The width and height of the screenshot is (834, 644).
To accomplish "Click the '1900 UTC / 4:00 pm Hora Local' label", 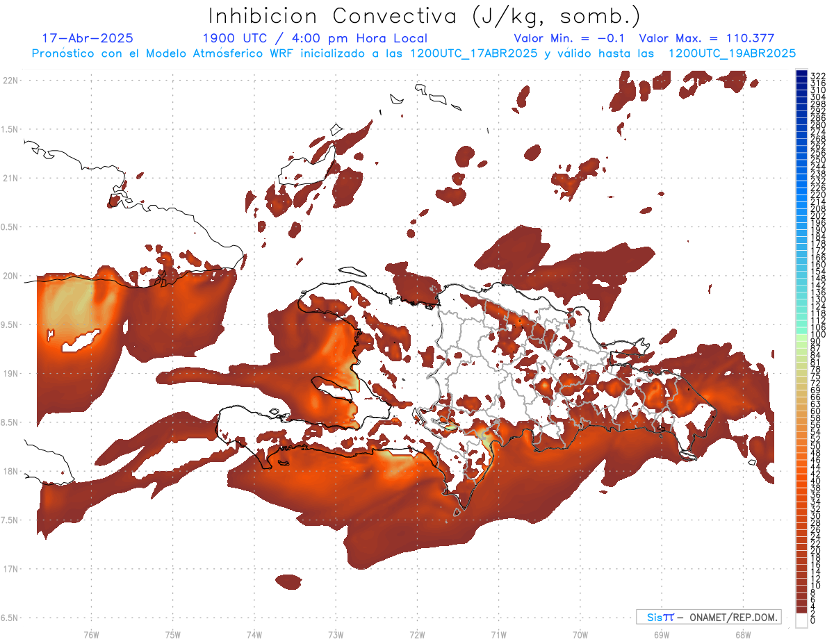I will click(x=315, y=38).
